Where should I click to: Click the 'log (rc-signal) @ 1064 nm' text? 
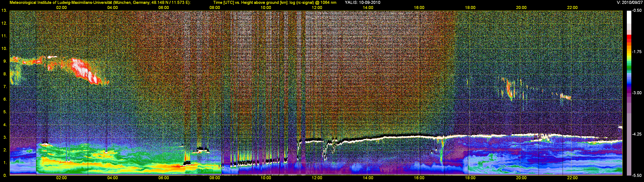(x=313, y=3)
